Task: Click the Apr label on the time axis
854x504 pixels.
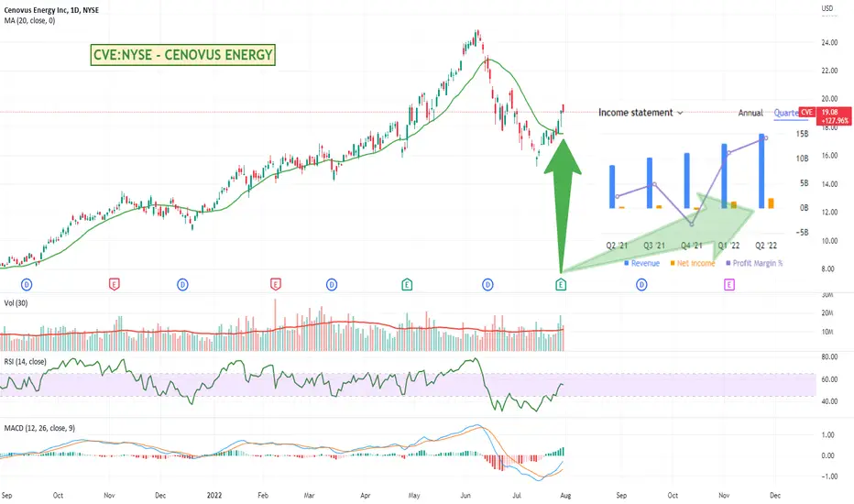Action: 365,495
